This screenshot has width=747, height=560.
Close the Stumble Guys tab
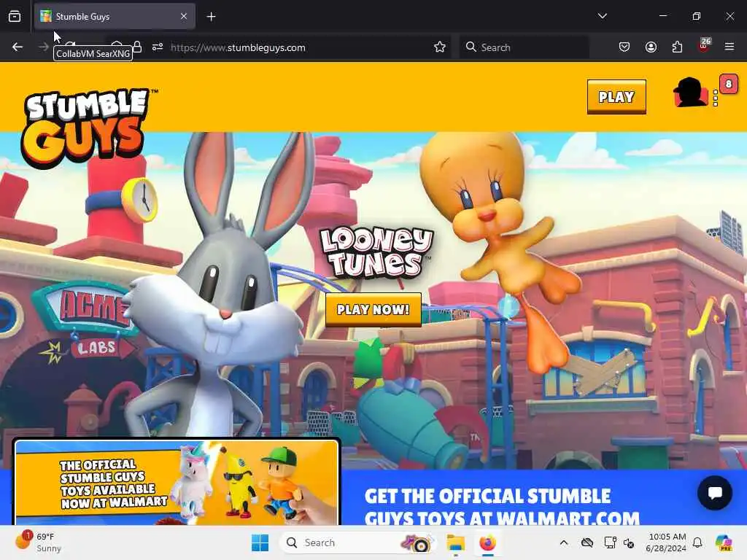pos(184,16)
